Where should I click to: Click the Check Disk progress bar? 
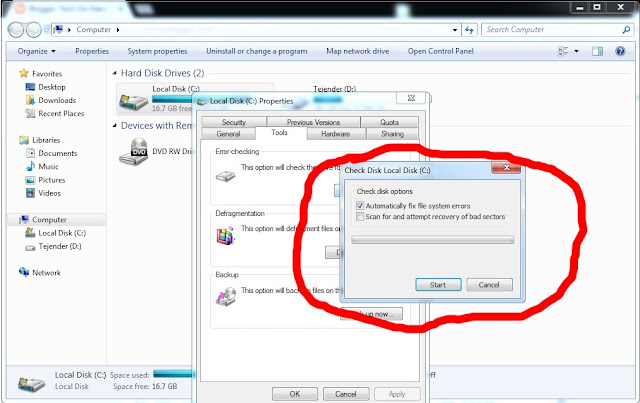tap(433, 240)
